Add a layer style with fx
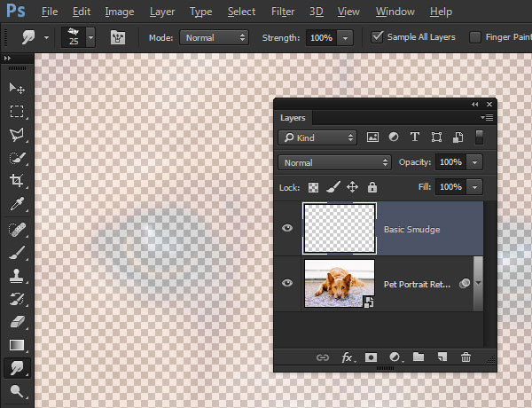Image resolution: width=532 pixels, height=408 pixels. coord(348,357)
